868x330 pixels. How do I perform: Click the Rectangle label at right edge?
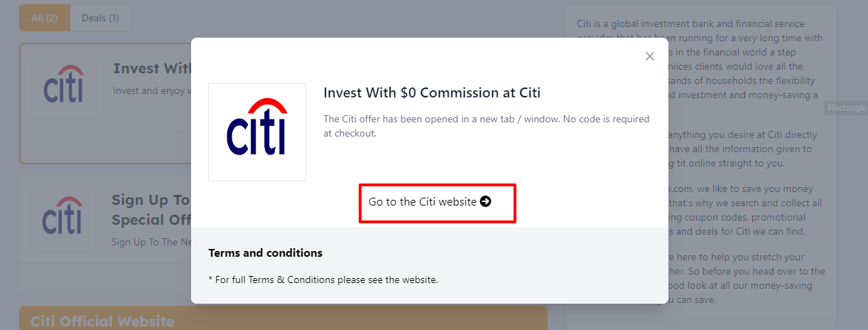click(846, 108)
